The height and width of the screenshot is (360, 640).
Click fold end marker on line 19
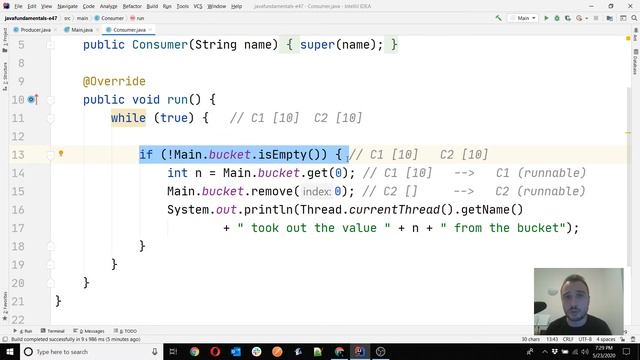(51, 264)
